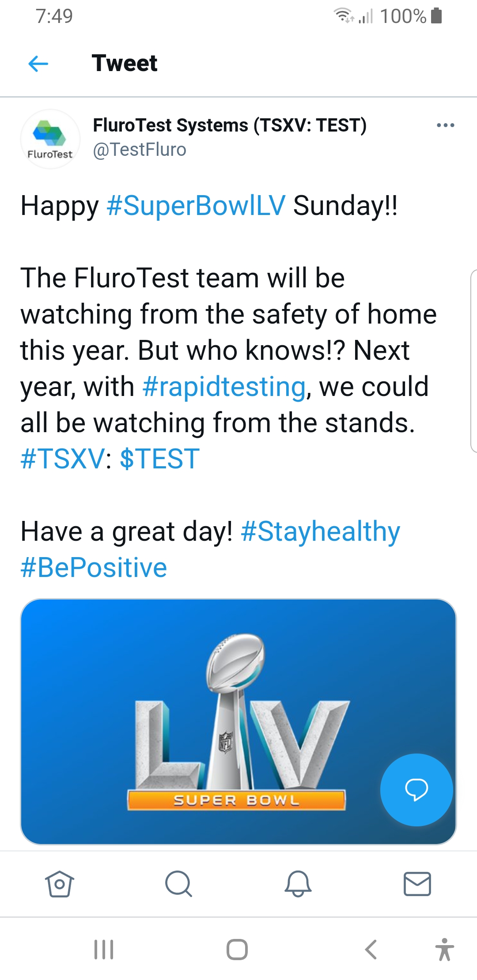
Task: Open the Notifications bell tab
Action: click(x=298, y=884)
